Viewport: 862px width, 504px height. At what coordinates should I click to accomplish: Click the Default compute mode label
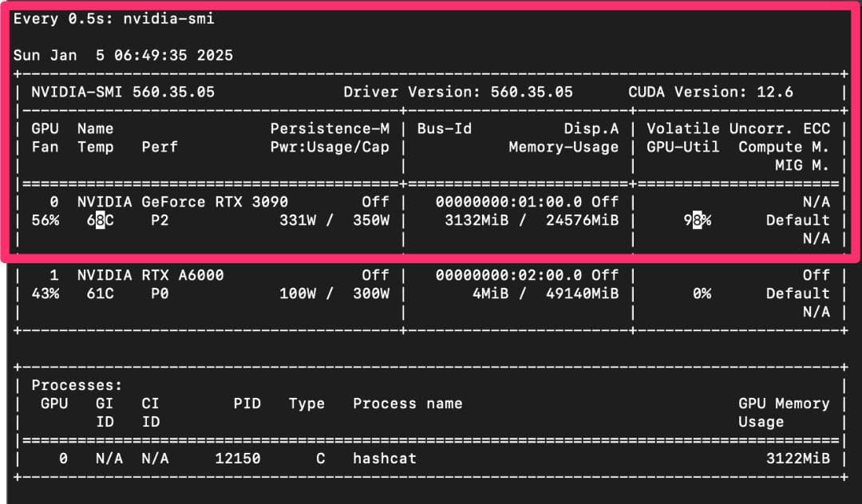(x=797, y=220)
